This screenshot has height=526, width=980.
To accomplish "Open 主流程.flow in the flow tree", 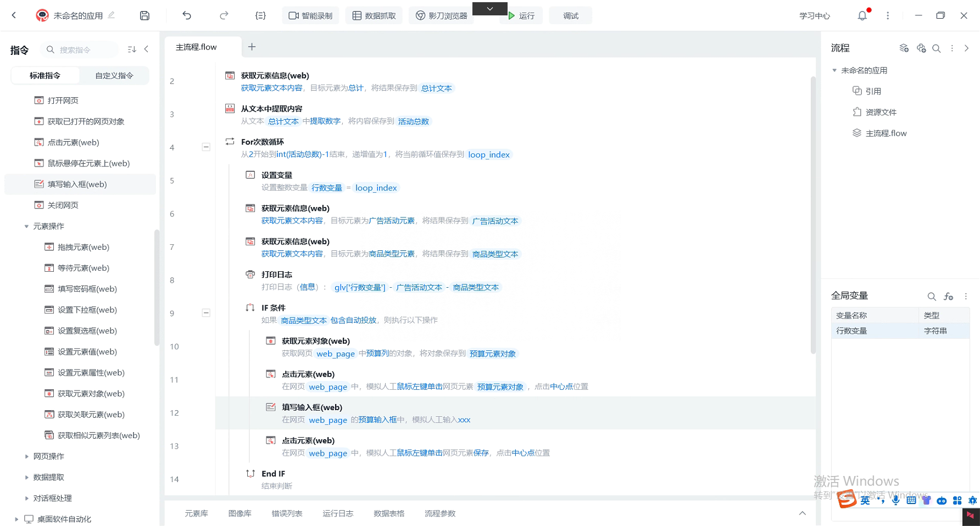I will pyautogui.click(x=879, y=133).
